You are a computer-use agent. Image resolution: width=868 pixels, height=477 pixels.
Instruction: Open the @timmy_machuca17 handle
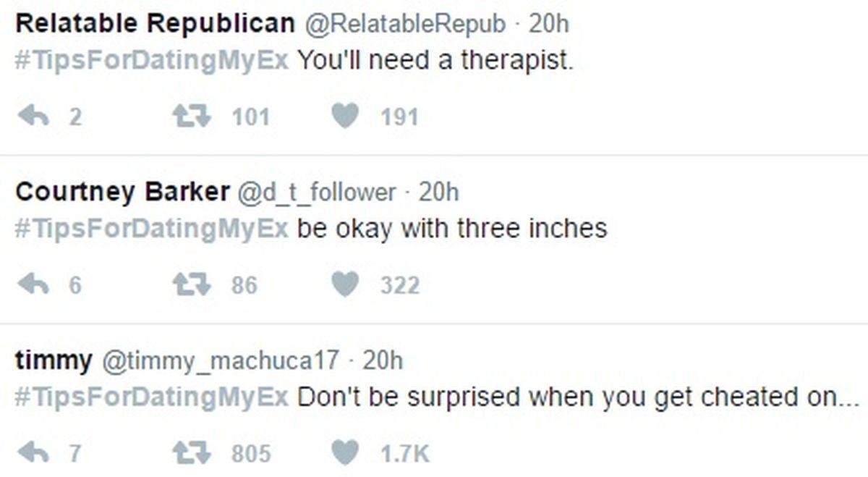pyautogui.click(x=219, y=360)
